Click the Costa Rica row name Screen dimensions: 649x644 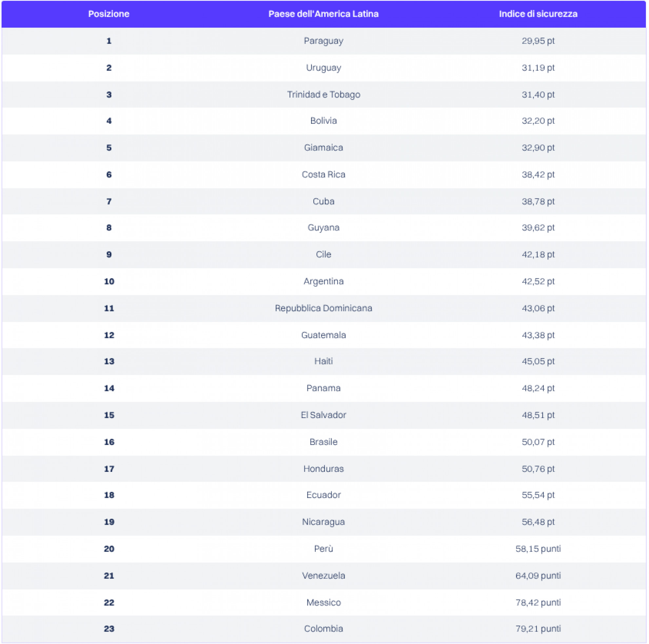(x=323, y=174)
